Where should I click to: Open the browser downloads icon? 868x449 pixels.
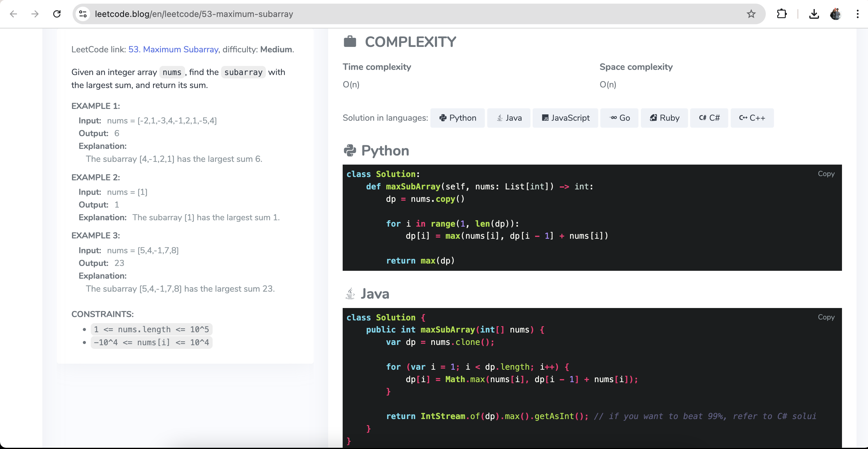814,14
